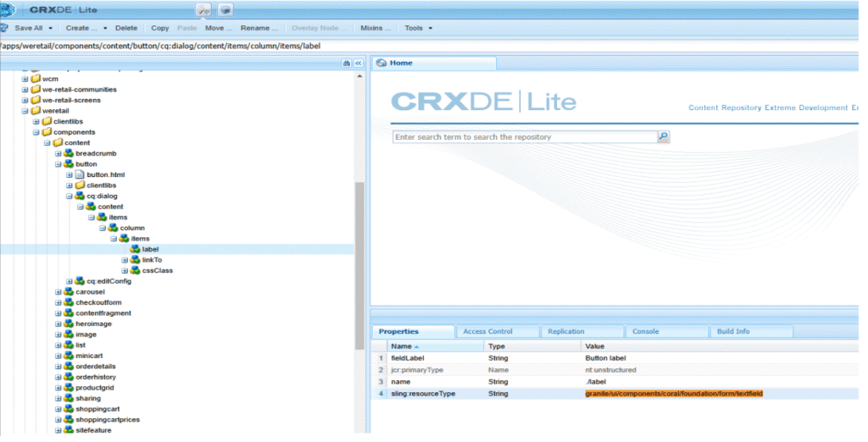Click the cq:dialog node icon

(x=80, y=196)
